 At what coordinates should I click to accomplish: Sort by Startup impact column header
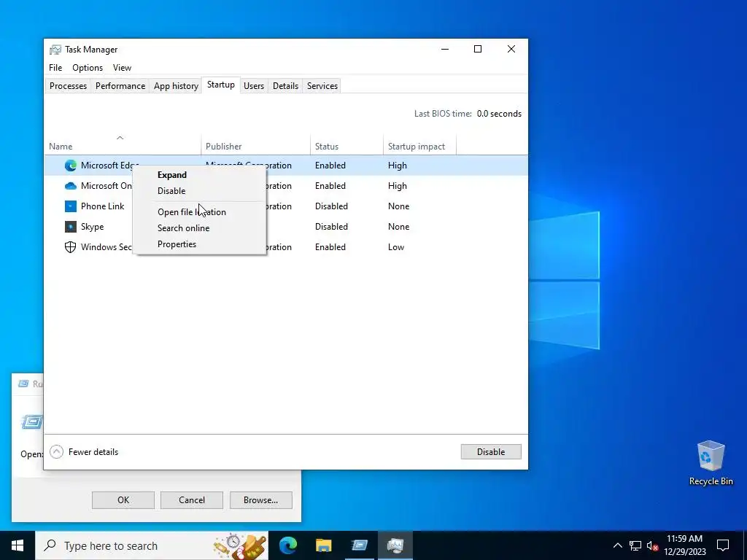point(419,144)
